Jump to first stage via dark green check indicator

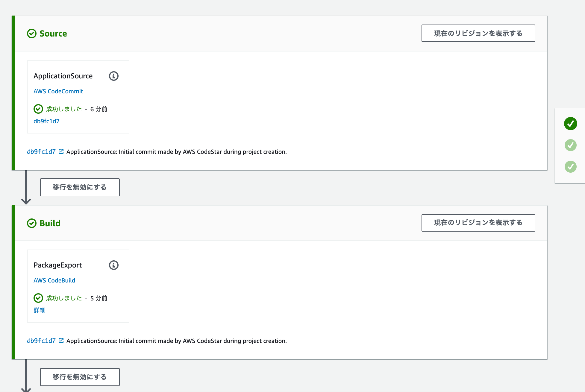571,124
